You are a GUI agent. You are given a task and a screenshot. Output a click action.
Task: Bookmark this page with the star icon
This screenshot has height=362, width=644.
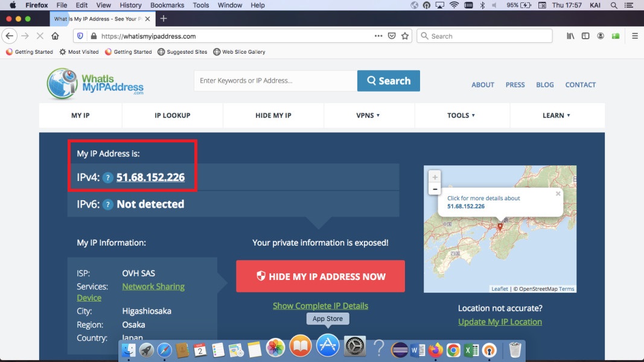(x=405, y=36)
